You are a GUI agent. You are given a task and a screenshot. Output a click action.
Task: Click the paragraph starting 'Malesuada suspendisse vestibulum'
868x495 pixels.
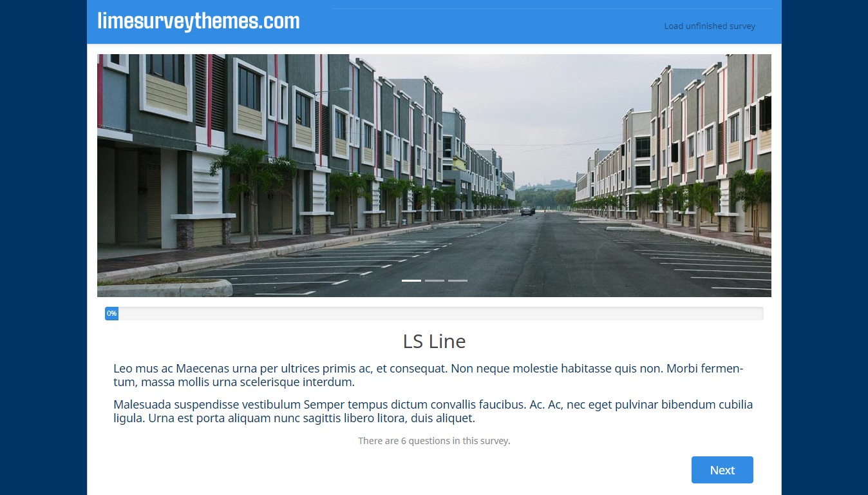tap(433, 411)
